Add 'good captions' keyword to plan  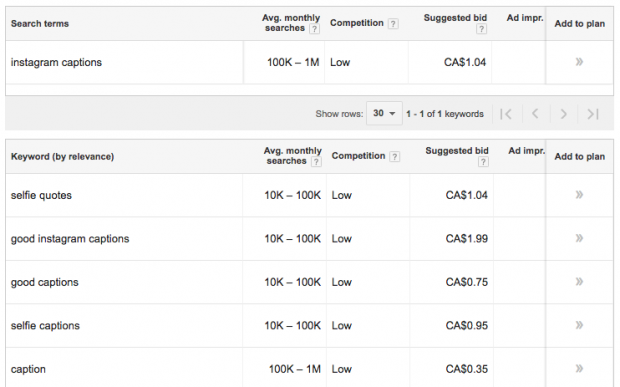pos(579,281)
